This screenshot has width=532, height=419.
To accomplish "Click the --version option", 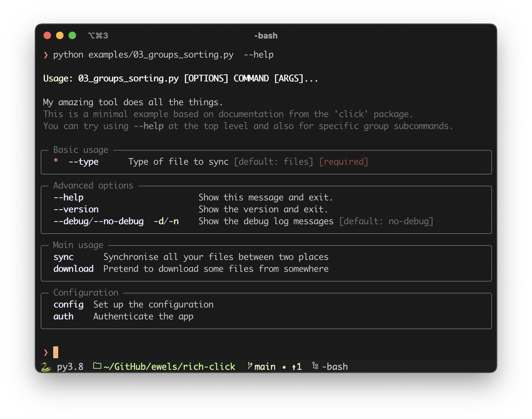I will pyautogui.click(x=76, y=209).
